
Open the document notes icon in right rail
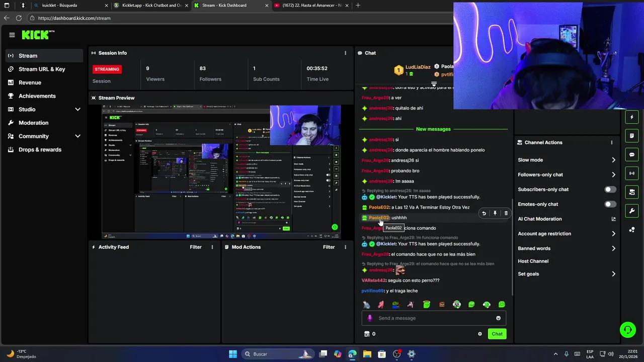632,136
